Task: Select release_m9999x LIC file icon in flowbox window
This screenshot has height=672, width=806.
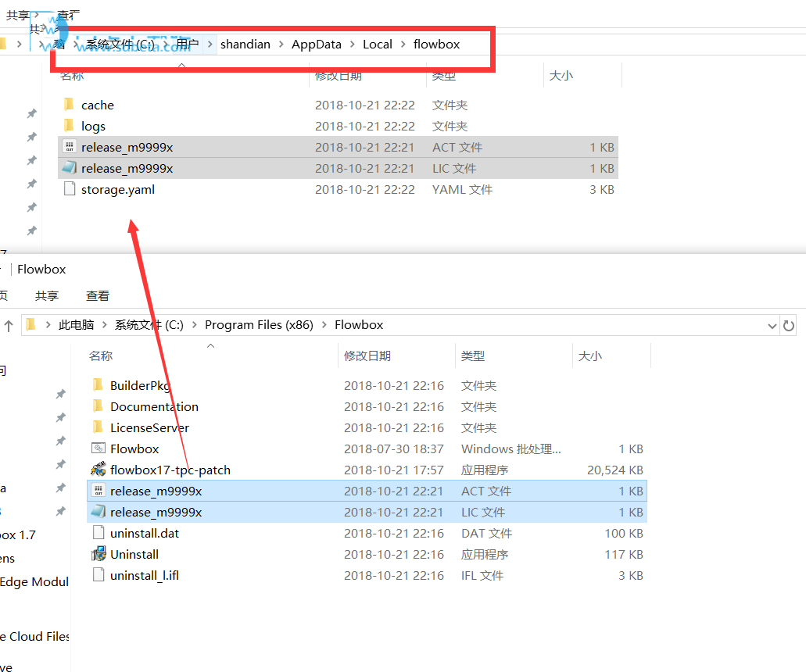Action: (70, 168)
